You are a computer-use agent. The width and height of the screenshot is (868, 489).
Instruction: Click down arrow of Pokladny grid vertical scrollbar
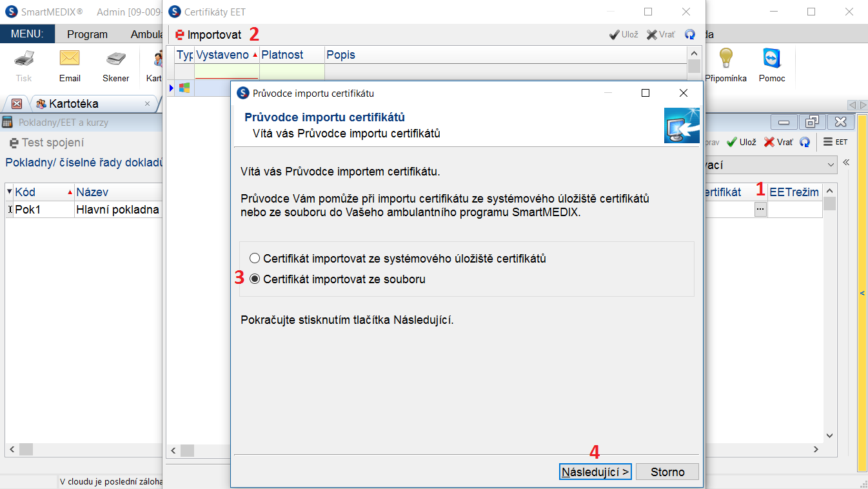point(829,436)
